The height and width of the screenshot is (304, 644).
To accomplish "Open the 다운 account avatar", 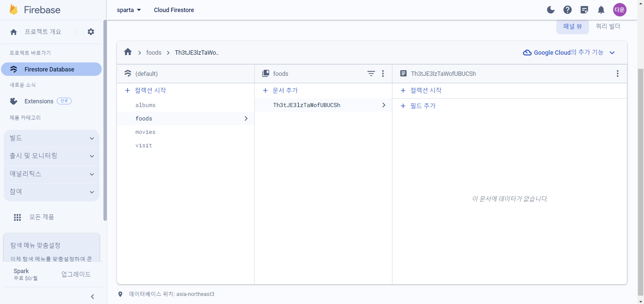I will coord(619,10).
